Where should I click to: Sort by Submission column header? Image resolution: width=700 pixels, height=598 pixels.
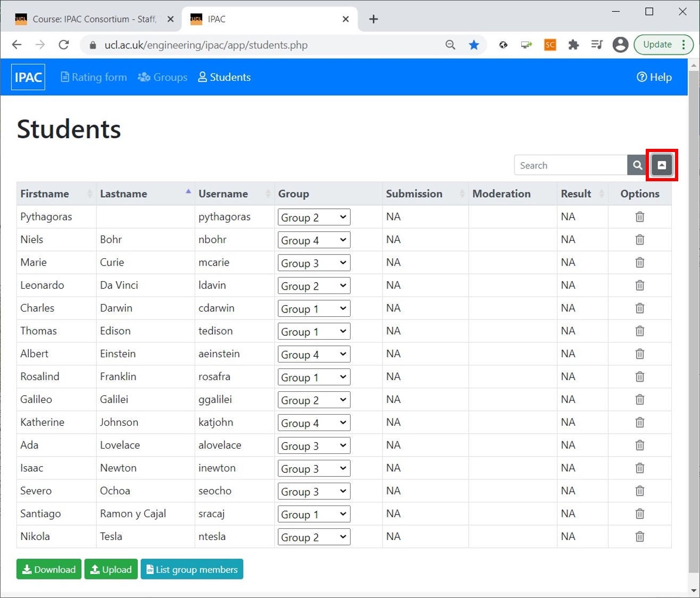pyautogui.click(x=426, y=194)
